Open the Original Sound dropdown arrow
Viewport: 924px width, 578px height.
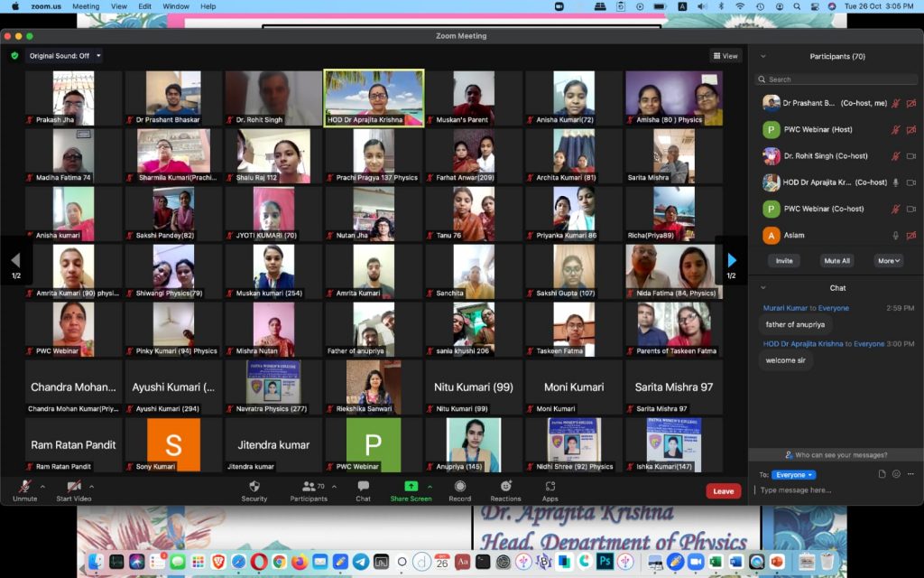point(98,56)
